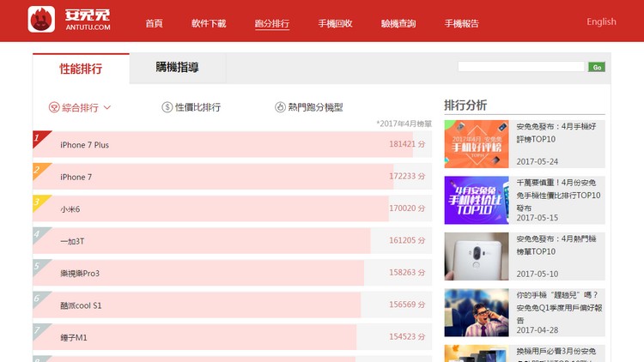
Task: Click the 170020 分 score value
Action: 407,208
